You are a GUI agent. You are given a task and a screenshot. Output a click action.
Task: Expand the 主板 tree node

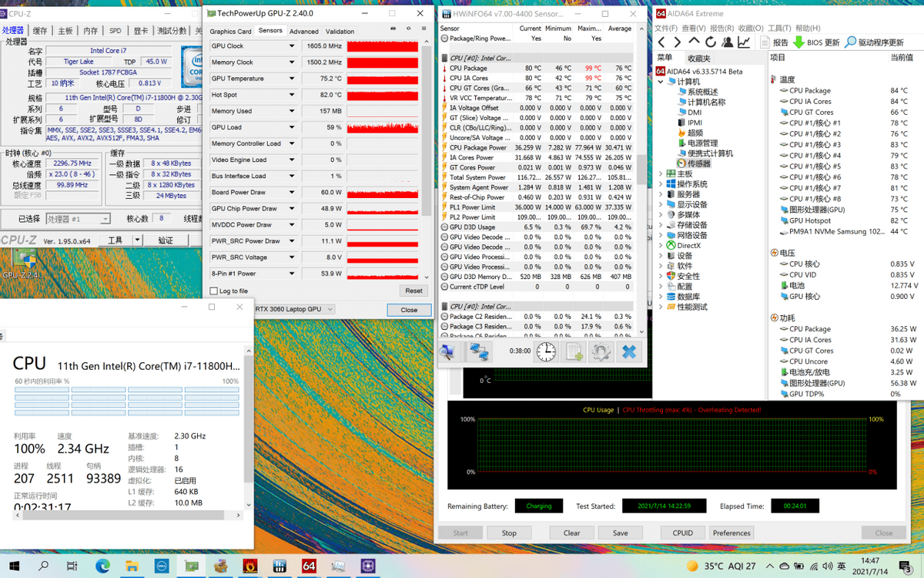pos(661,173)
